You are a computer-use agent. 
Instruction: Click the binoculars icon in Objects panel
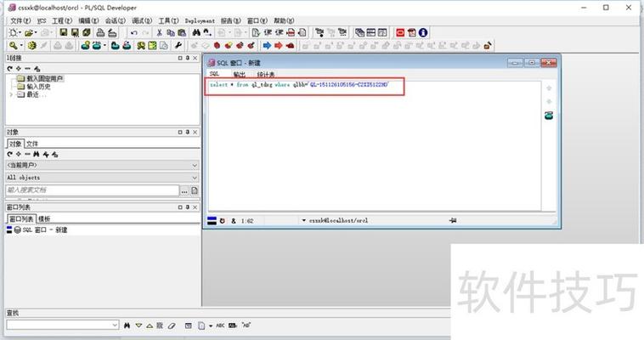(37, 154)
